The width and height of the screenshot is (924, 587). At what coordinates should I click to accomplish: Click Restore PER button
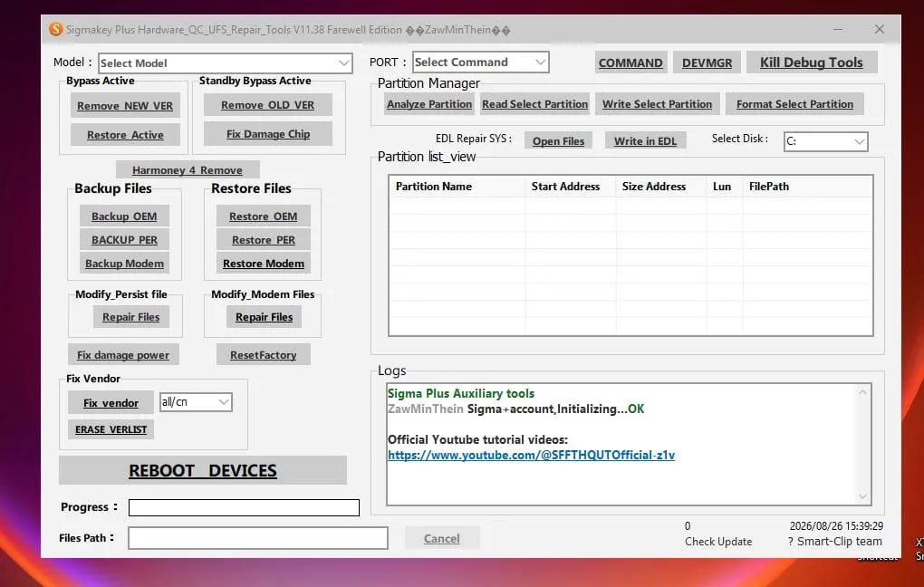tap(263, 240)
